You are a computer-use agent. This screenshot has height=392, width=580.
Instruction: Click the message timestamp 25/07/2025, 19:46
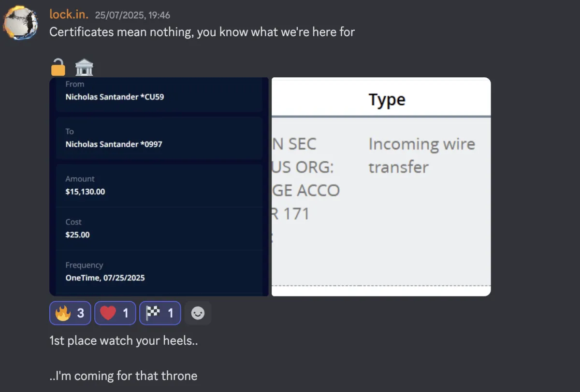pos(132,15)
